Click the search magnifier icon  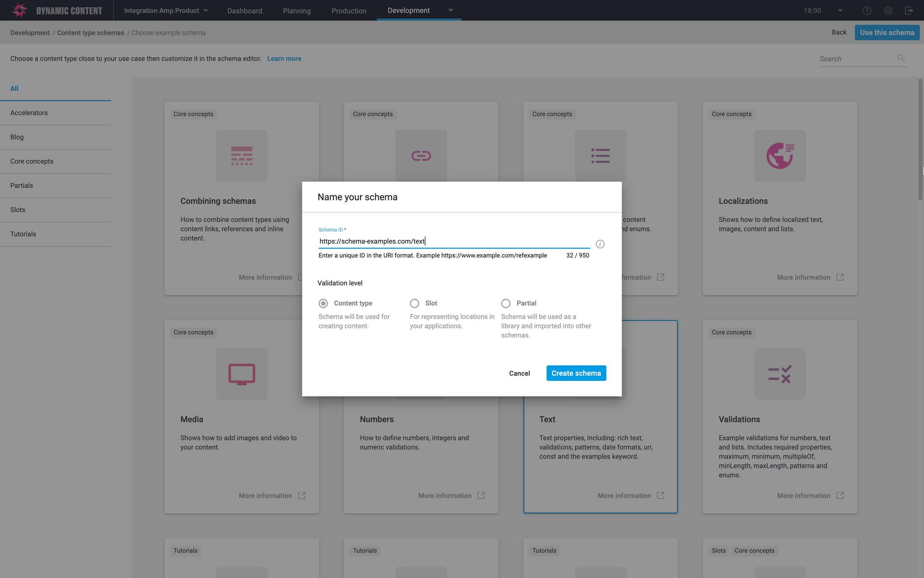coord(901,59)
